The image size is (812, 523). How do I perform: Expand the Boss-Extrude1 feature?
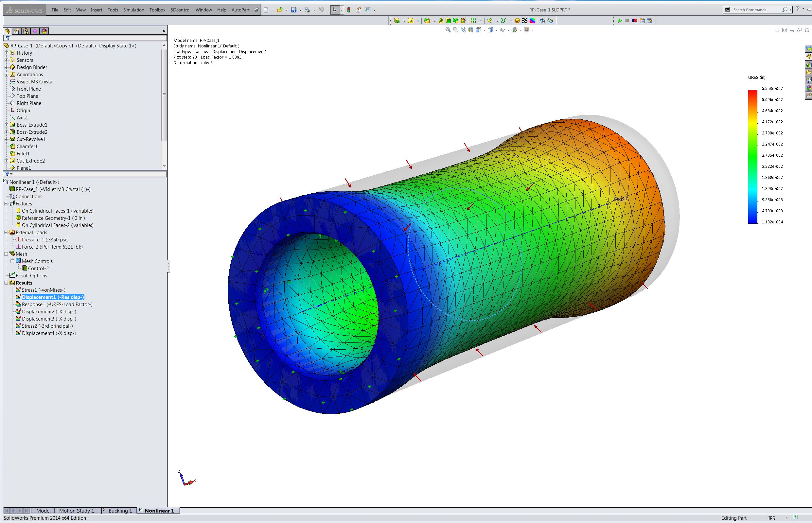tap(6, 125)
